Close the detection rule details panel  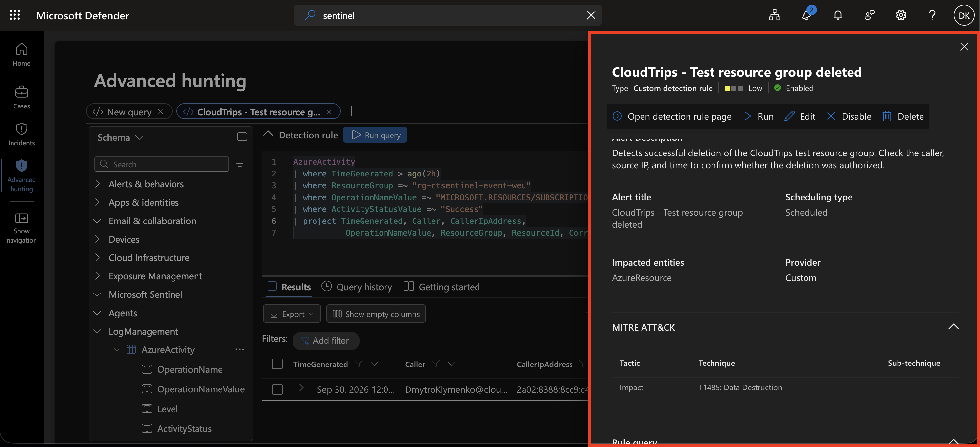(964, 47)
